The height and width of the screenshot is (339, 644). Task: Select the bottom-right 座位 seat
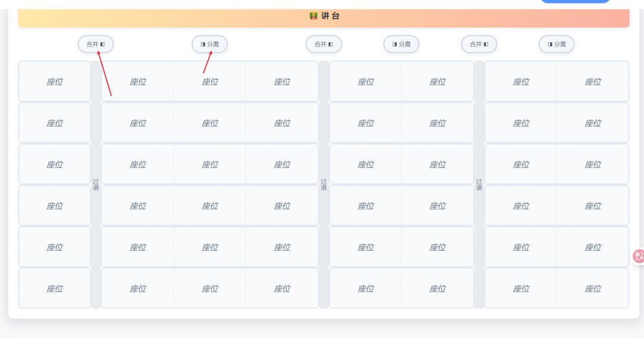coord(593,289)
